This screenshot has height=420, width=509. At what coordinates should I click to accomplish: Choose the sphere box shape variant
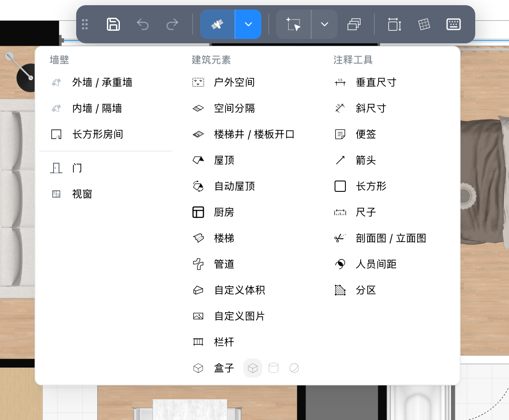[294, 368]
